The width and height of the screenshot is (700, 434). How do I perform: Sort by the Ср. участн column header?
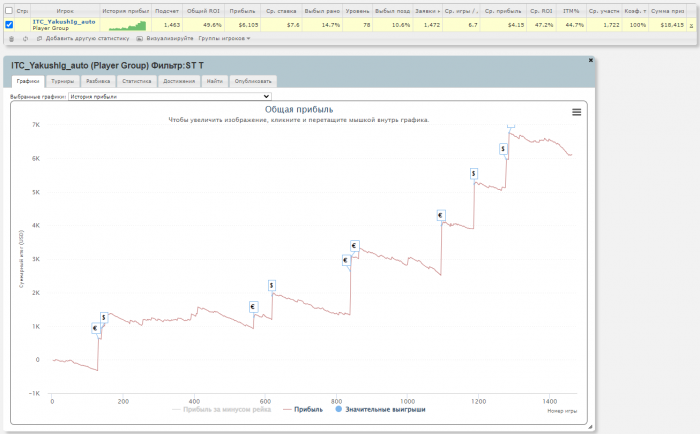pos(604,11)
